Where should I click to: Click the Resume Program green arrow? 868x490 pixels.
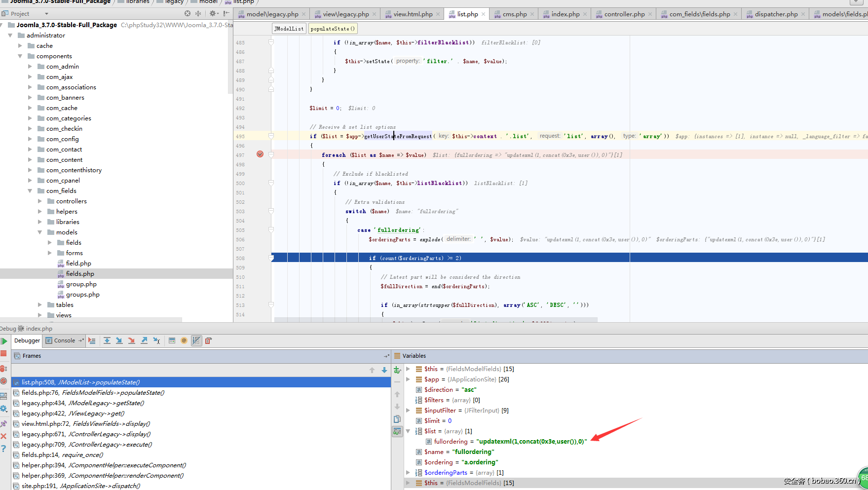(4, 341)
